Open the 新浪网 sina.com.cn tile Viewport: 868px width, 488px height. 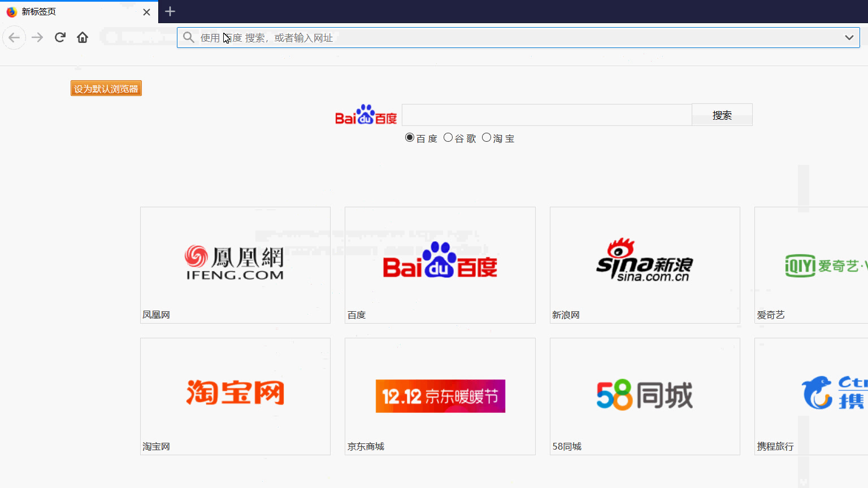[x=645, y=265]
